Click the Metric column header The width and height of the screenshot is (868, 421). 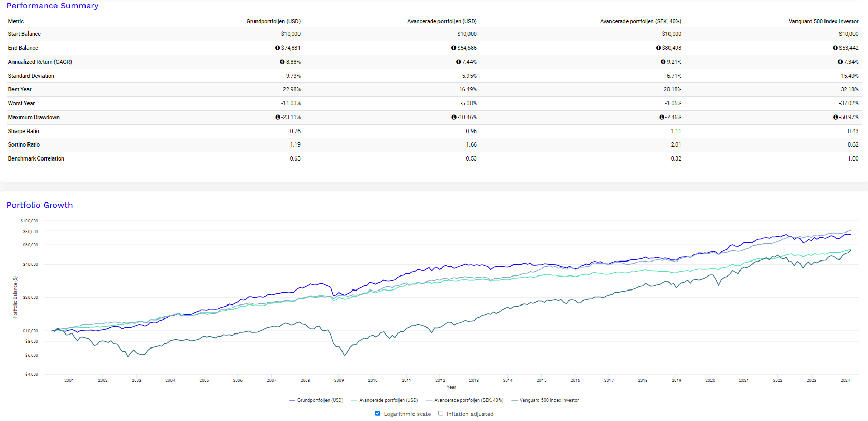[16, 21]
